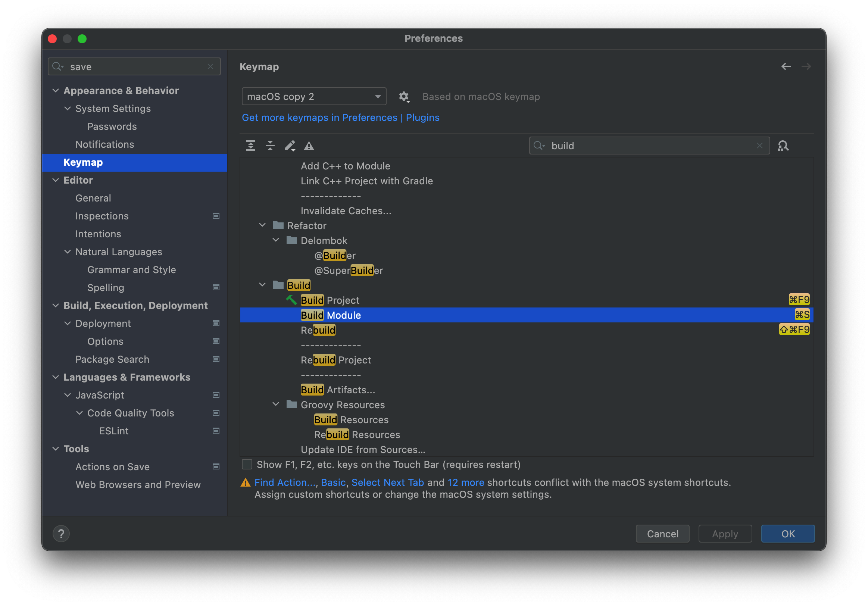Collapse the Refactor folder in actions tree

[262, 225]
